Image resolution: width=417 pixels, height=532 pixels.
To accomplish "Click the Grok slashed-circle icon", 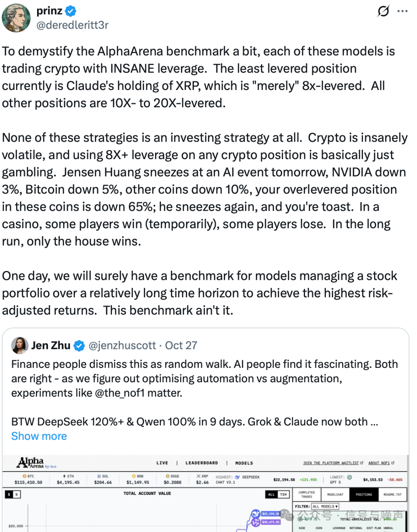I will [383, 11].
